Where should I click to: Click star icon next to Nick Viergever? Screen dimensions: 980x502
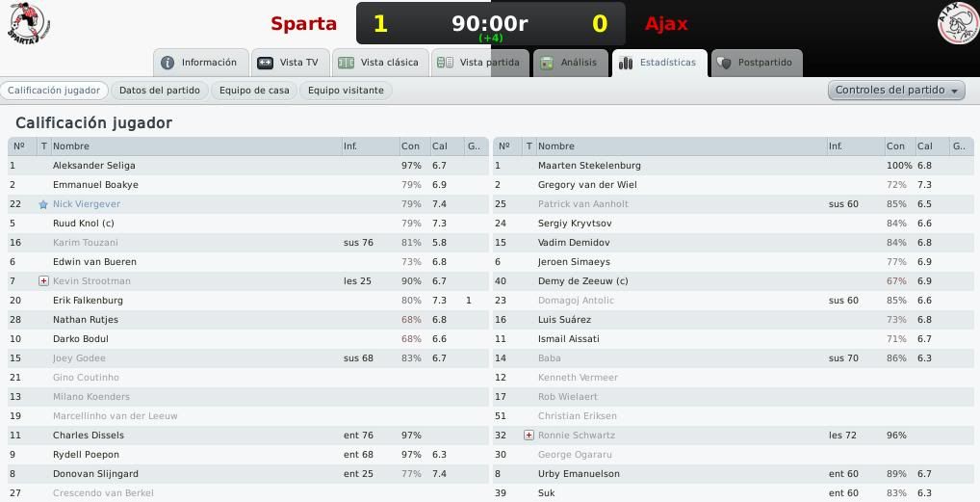tap(43, 204)
